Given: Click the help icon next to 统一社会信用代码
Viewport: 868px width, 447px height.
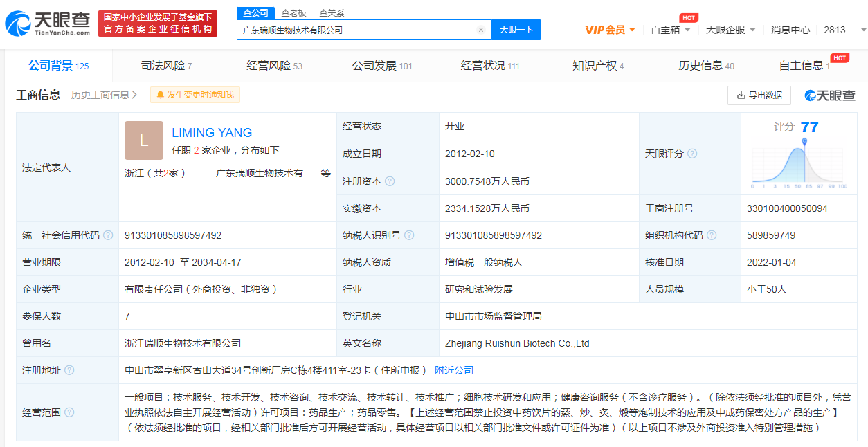Looking at the screenshot, I should [108, 235].
